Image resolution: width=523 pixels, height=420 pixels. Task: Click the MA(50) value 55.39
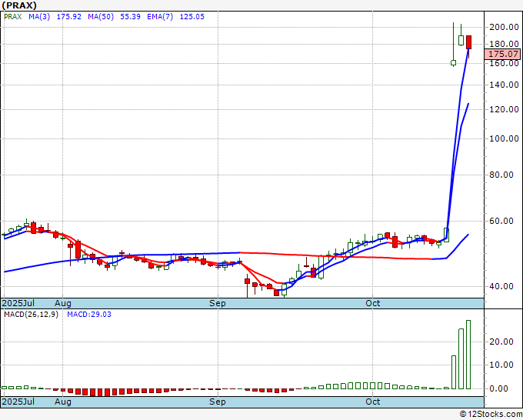130,17
